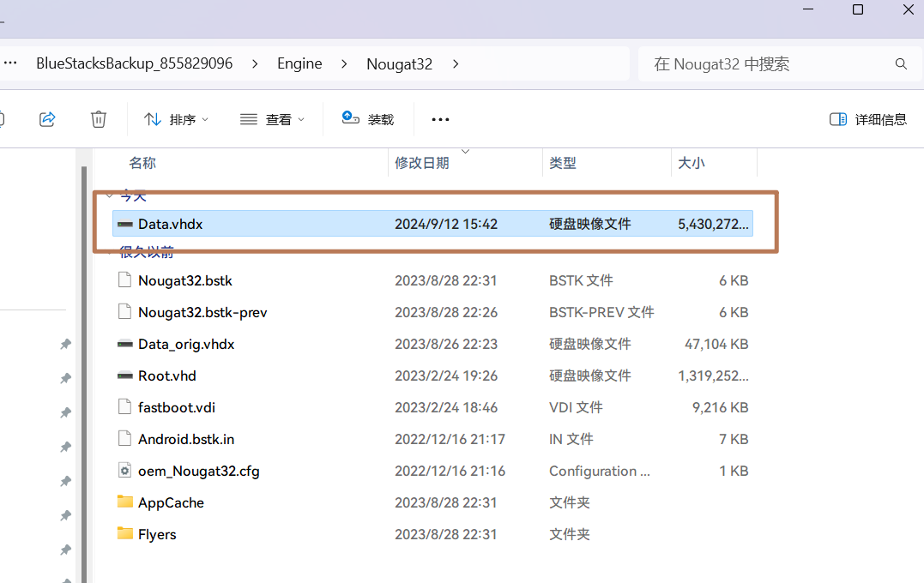
Task: Click the oem_Nougat32.cfg gear file icon
Action: tap(125, 471)
